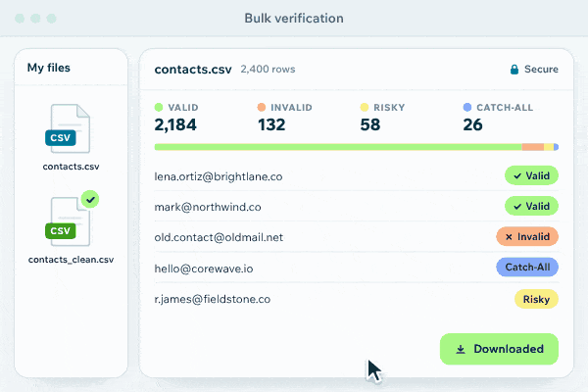This screenshot has height=392, width=588.
Task: Click the blue Catch-All status dot
Action: click(467, 107)
